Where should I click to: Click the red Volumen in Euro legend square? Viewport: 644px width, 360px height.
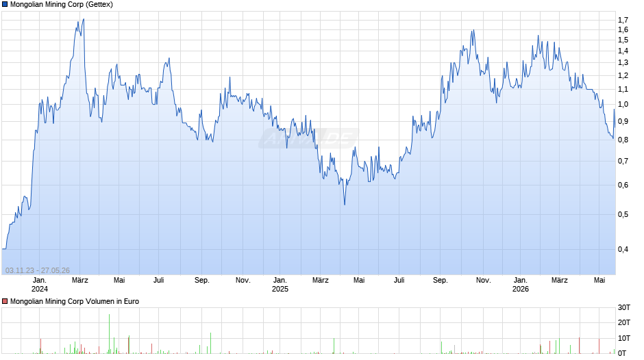pos(5,301)
